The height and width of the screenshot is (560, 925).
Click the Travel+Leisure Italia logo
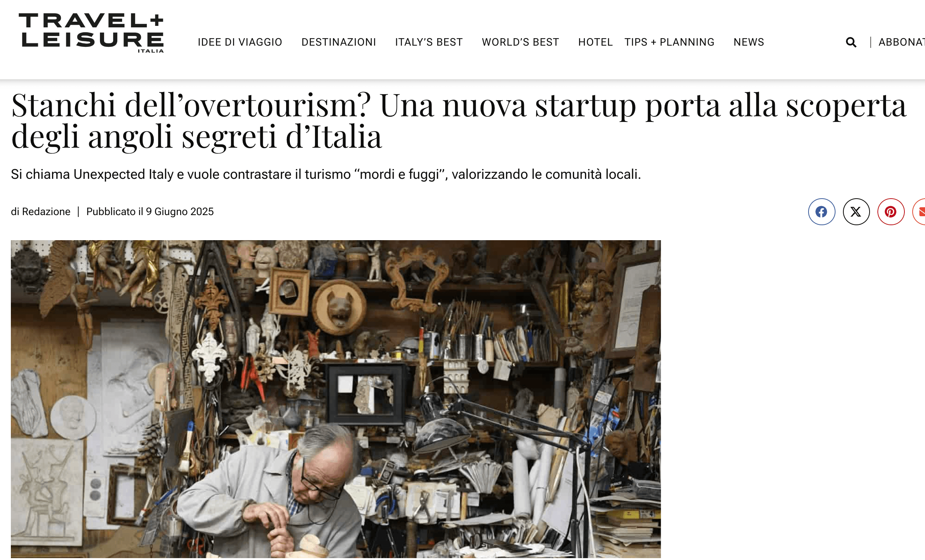[91, 33]
